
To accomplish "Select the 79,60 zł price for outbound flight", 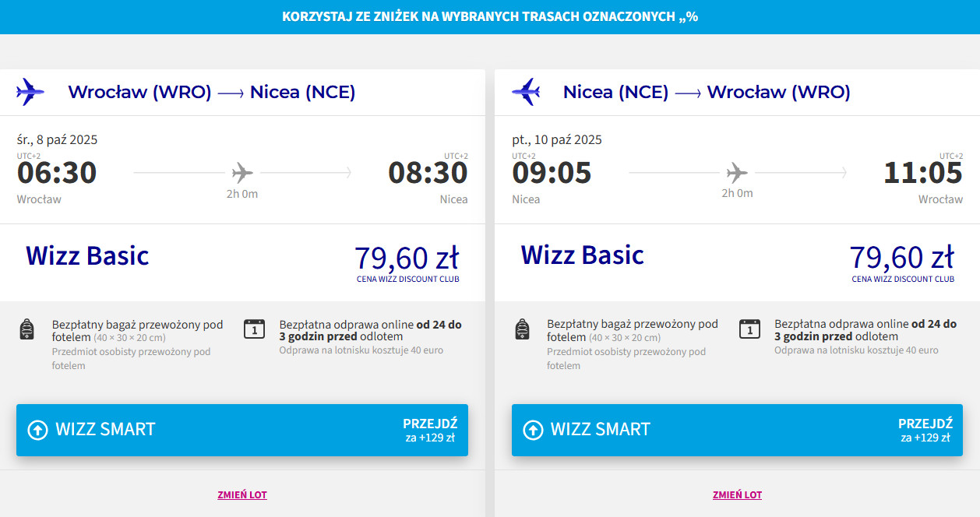I will [407, 258].
